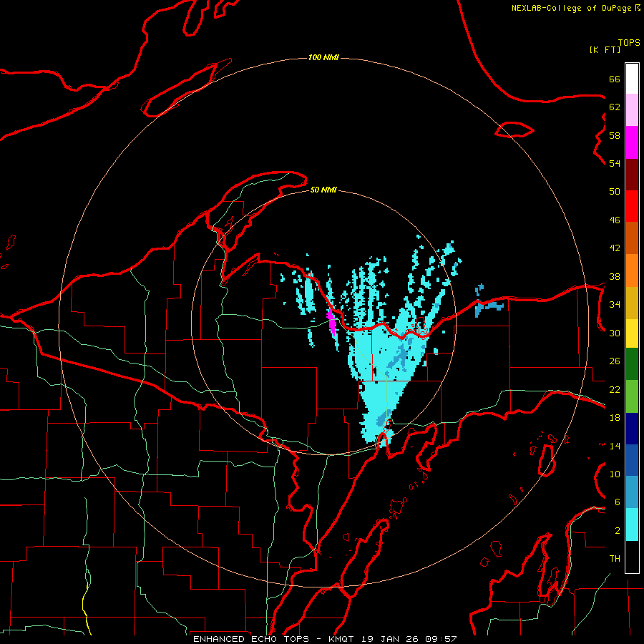Click the 19 JAN 26 date text
The image size is (644, 644).
pyautogui.click(x=390, y=639)
